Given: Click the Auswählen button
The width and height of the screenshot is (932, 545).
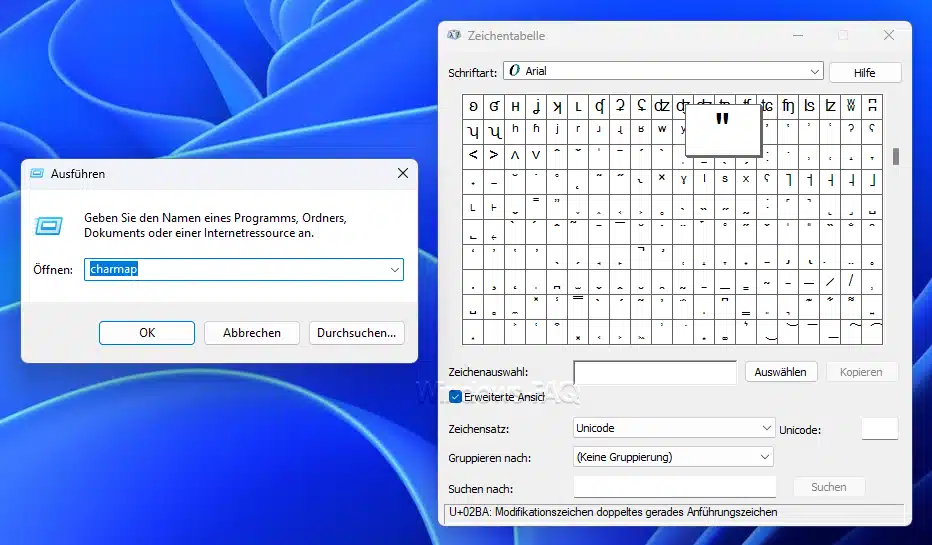Looking at the screenshot, I should coord(780,372).
